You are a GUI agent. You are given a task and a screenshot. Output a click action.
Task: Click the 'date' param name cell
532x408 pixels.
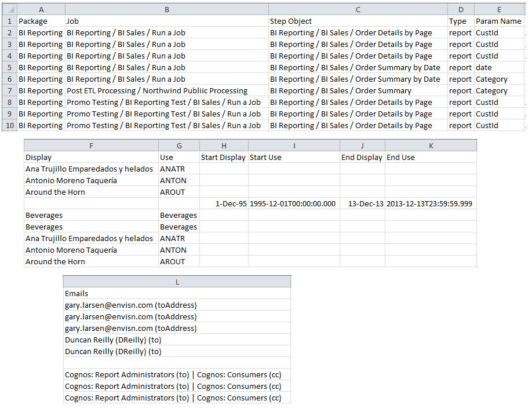[x=500, y=68]
